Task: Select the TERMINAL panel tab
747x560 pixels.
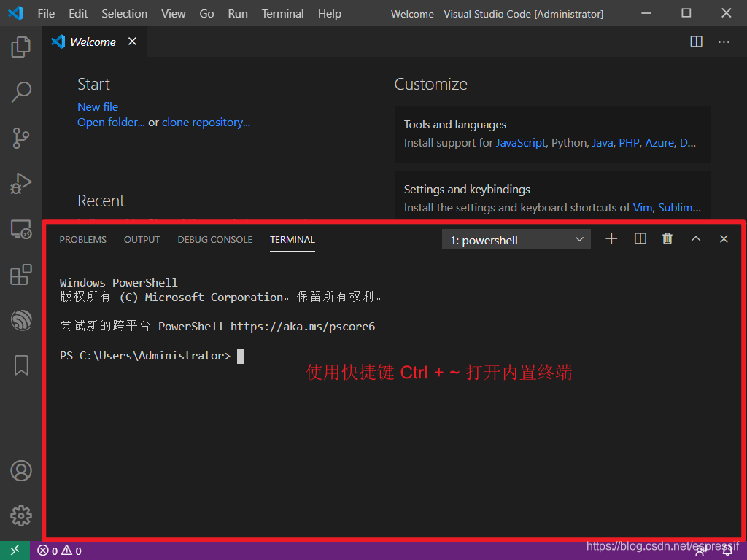Action: point(293,239)
